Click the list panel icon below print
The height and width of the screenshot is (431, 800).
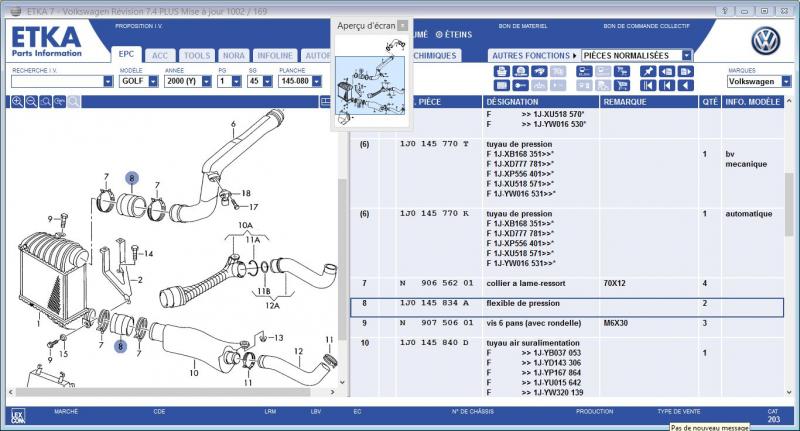click(502, 86)
